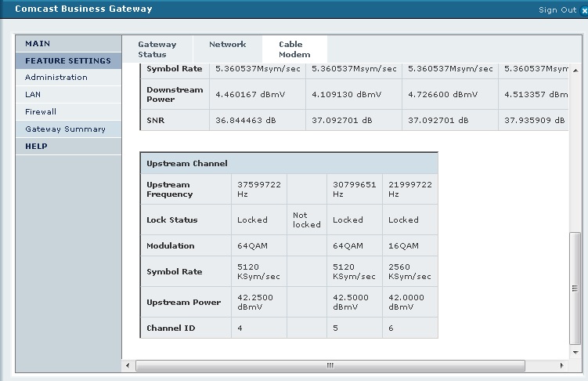Click the horizontal scrollbar left arrow
The width and height of the screenshot is (588, 381).
coord(128,366)
